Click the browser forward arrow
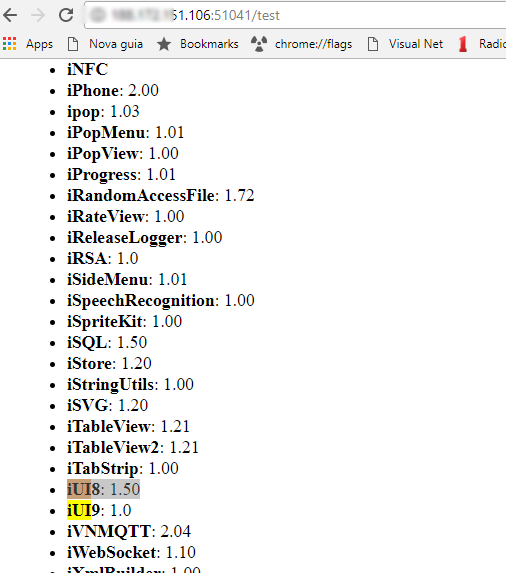This screenshot has height=573, width=506. pyautogui.click(x=38, y=15)
